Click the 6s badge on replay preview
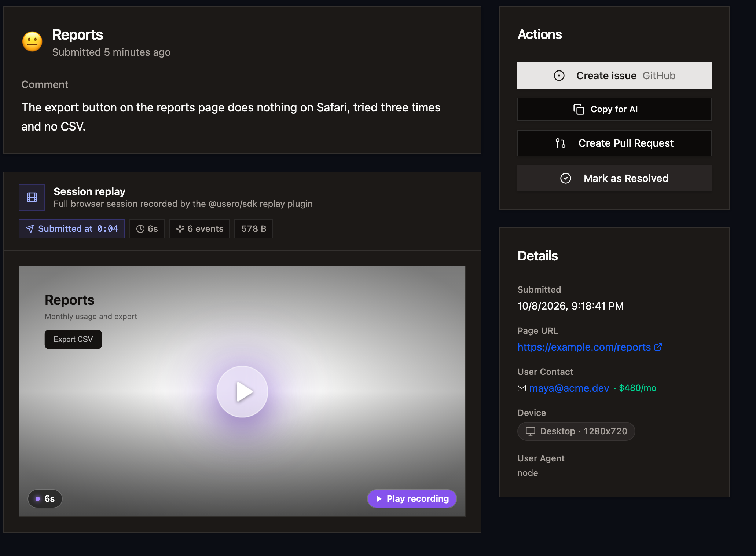The height and width of the screenshot is (556, 756). tap(45, 499)
